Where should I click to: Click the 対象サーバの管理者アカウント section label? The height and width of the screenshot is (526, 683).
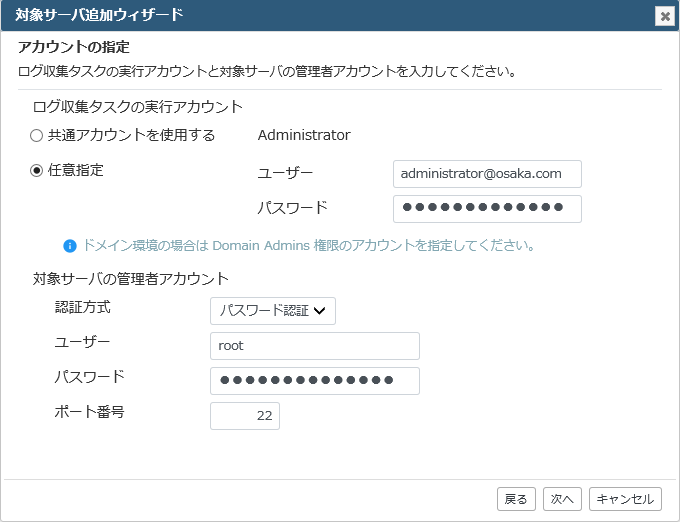click(x=131, y=279)
